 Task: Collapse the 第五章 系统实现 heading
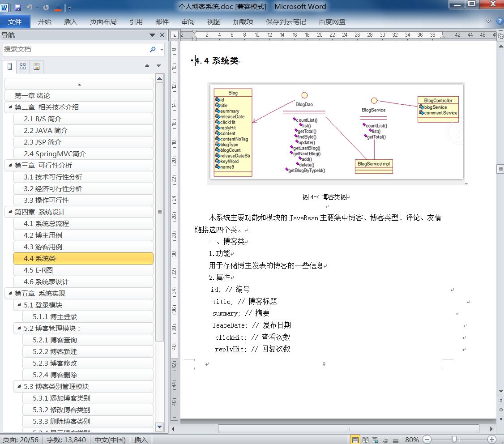10,294
